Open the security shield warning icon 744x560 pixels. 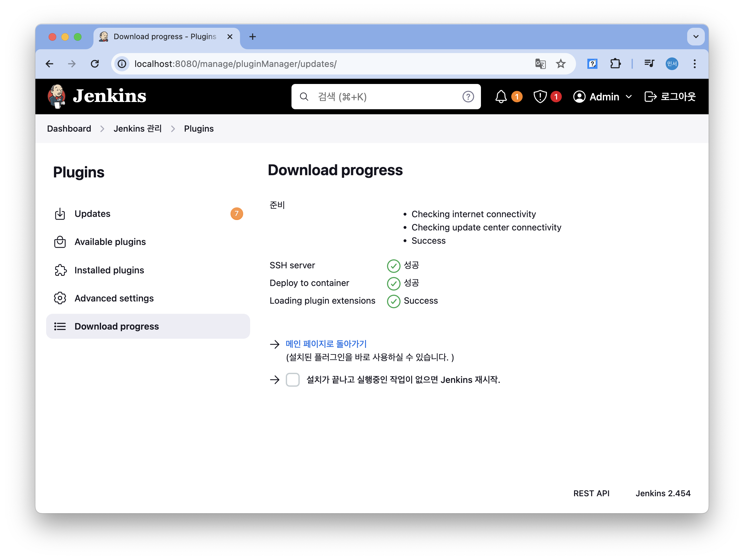click(540, 97)
